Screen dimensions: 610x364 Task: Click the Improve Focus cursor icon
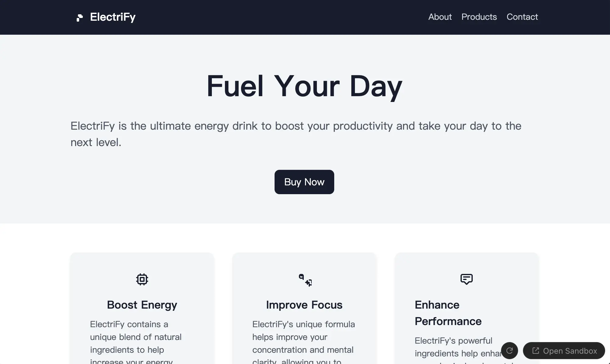point(304,279)
